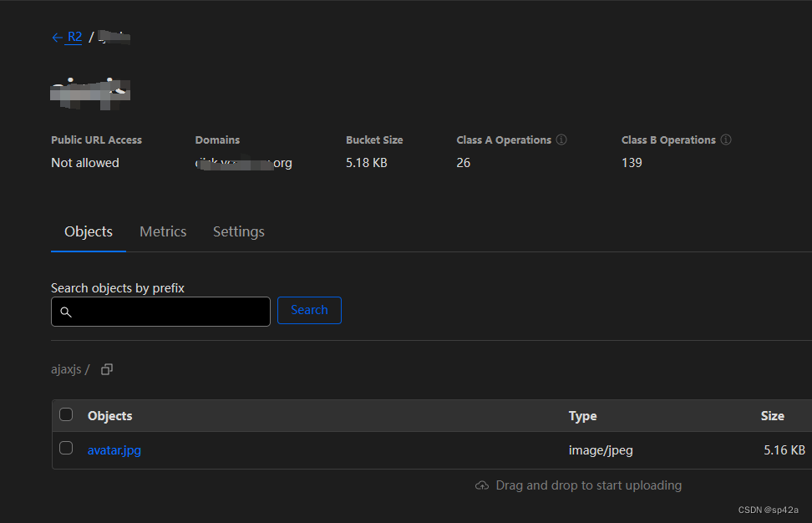
Task: Click the Class B Operations count 139
Action: 632,163
